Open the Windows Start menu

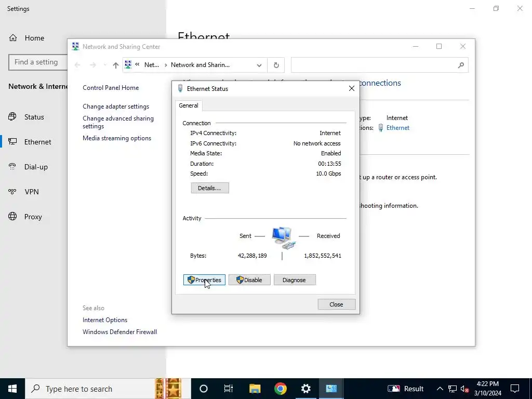[x=12, y=389]
